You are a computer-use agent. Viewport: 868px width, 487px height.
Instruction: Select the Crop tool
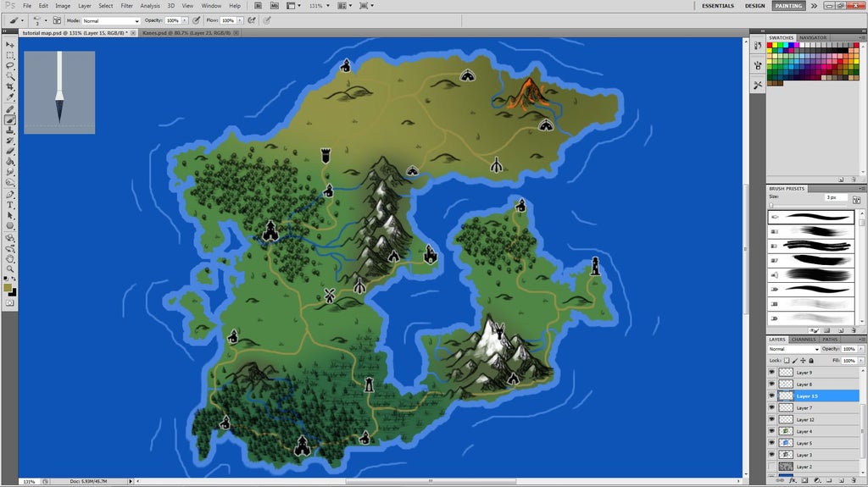[10, 87]
